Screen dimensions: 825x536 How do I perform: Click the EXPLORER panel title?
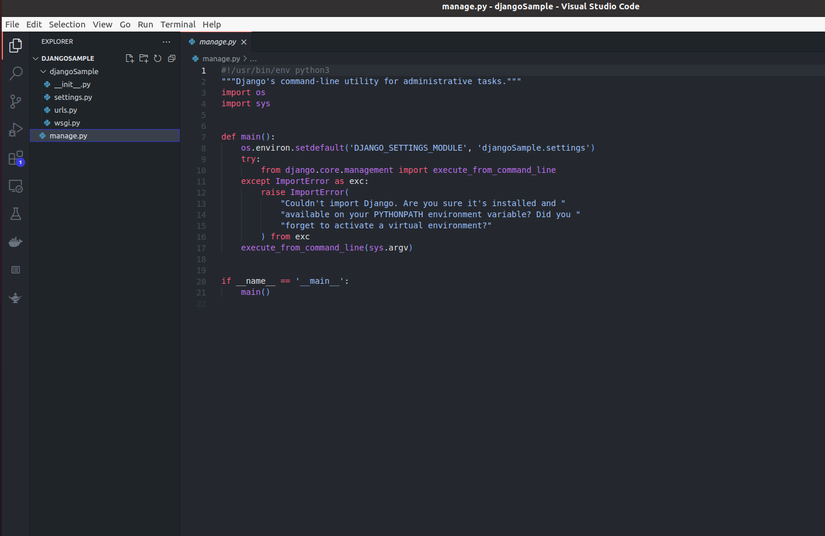[x=57, y=42]
